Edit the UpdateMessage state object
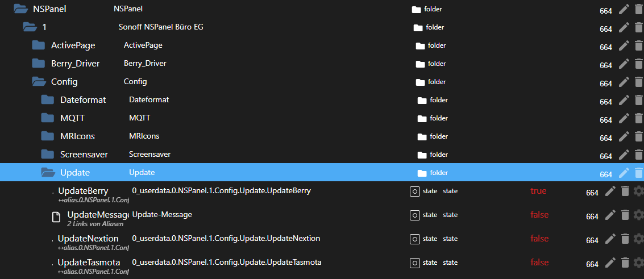The width and height of the screenshot is (644, 279). [x=610, y=215]
